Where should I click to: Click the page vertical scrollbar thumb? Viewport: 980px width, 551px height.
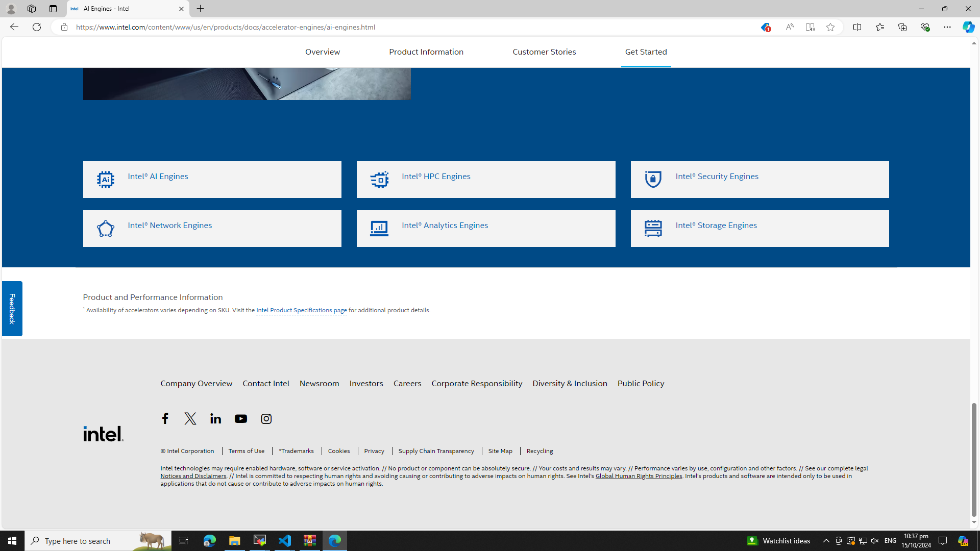point(974,459)
